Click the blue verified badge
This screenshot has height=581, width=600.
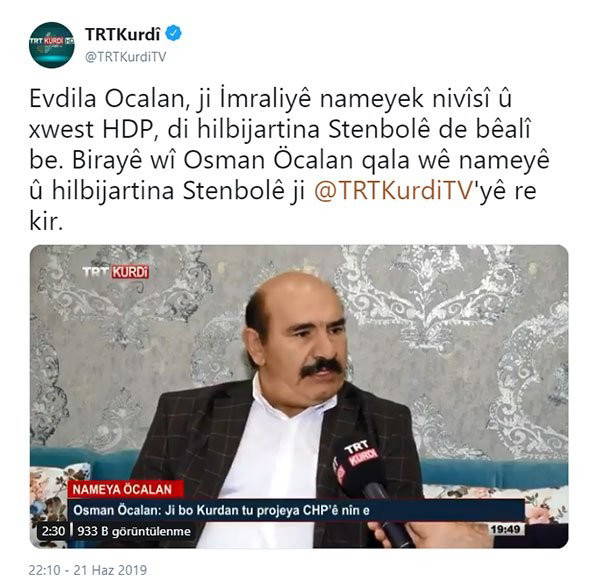[173, 33]
